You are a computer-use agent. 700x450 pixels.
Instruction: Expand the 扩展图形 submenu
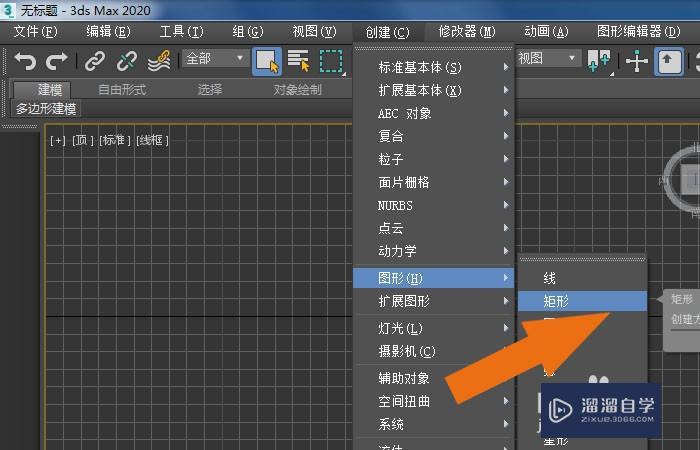[x=433, y=301]
